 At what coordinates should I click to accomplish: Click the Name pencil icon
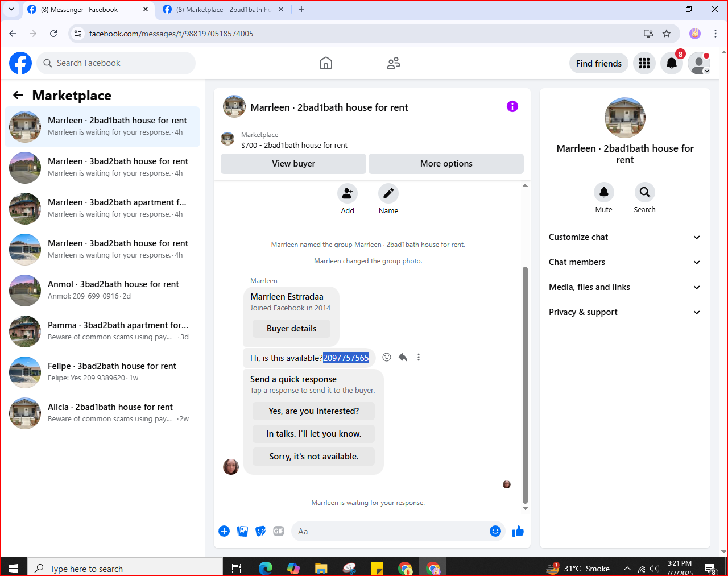point(388,193)
